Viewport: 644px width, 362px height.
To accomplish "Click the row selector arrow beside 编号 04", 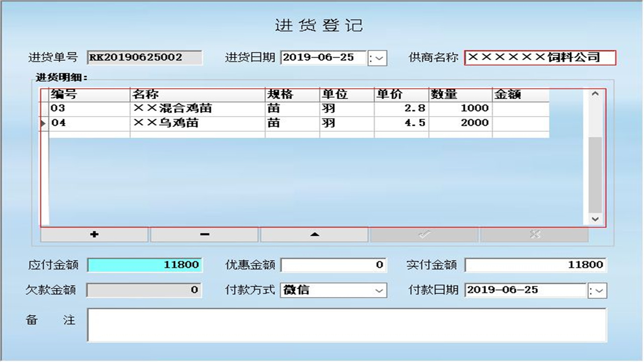I will tap(43, 122).
